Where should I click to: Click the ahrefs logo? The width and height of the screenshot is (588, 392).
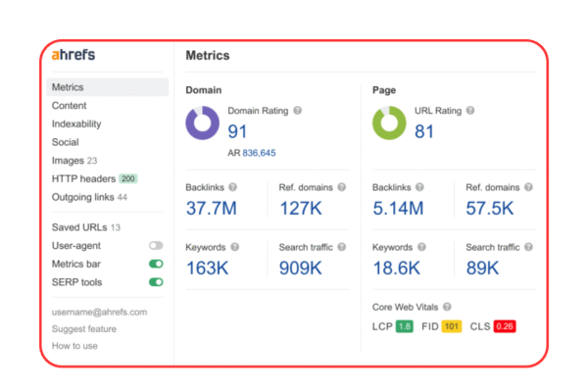(x=74, y=55)
